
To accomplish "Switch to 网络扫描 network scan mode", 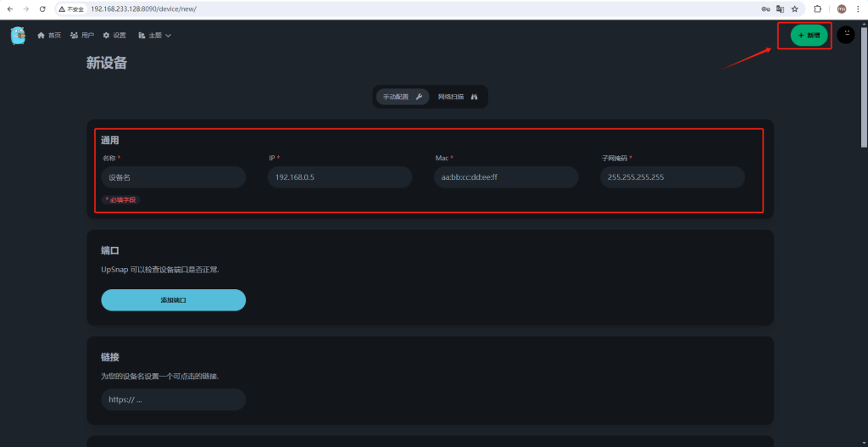I will click(458, 97).
